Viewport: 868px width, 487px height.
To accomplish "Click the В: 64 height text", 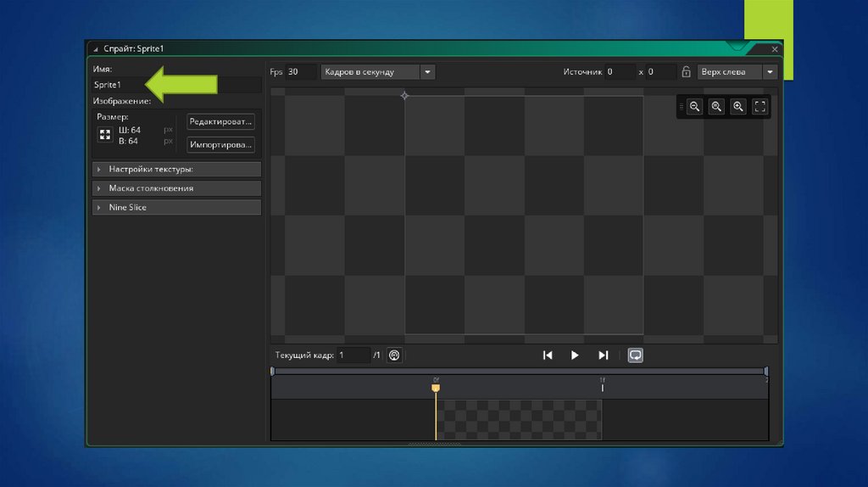I will pos(129,142).
